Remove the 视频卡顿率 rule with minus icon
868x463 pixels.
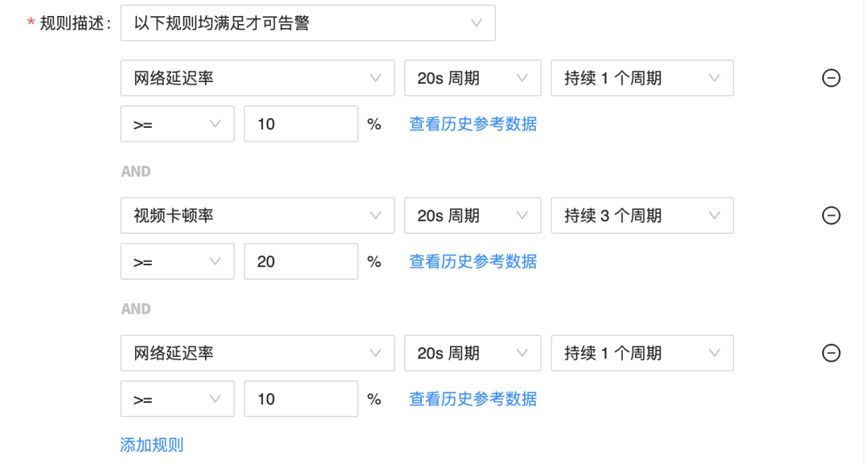pos(831,215)
